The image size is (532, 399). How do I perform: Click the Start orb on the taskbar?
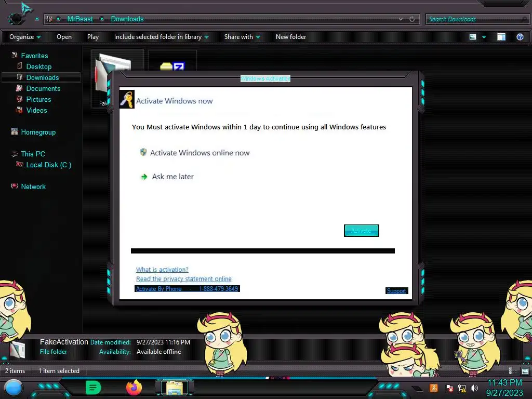point(14,388)
